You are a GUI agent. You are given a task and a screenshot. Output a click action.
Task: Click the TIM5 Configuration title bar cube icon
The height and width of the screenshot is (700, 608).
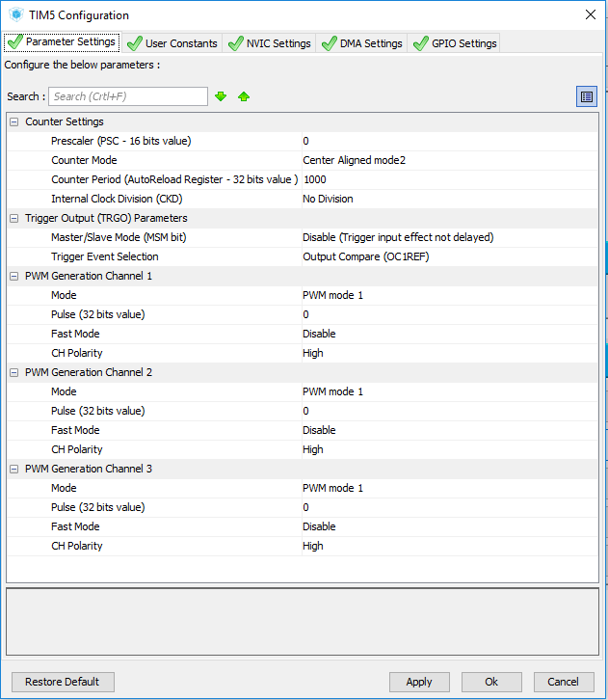[16, 15]
